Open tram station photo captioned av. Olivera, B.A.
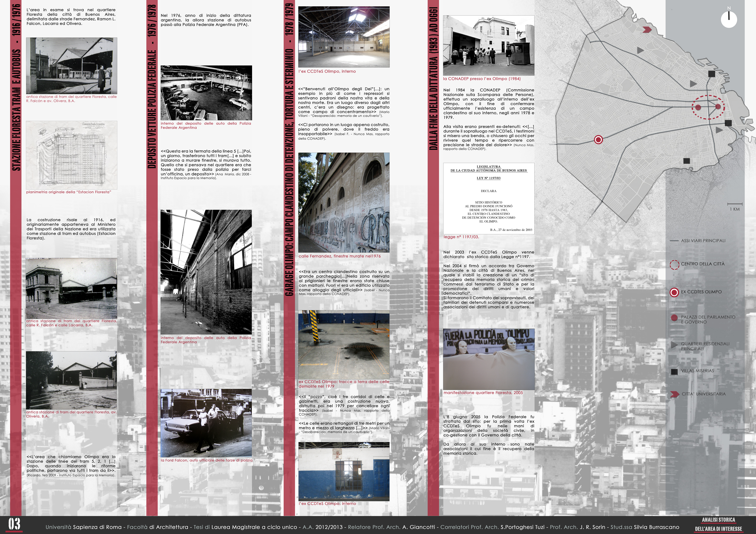The width and height of the screenshot is (756, 534). (x=71, y=380)
